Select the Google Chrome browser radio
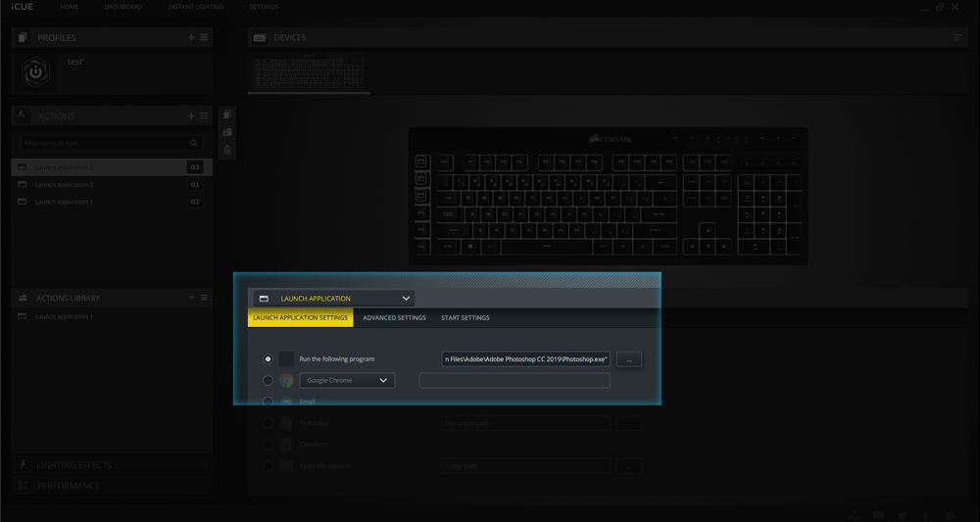Viewport: 980px width, 522px height. click(269, 380)
